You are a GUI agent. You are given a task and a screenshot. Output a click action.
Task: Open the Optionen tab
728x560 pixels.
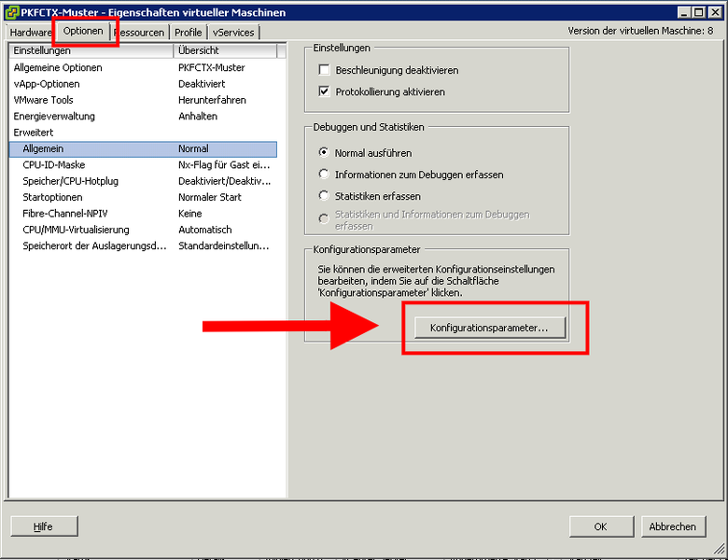tap(83, 32)
